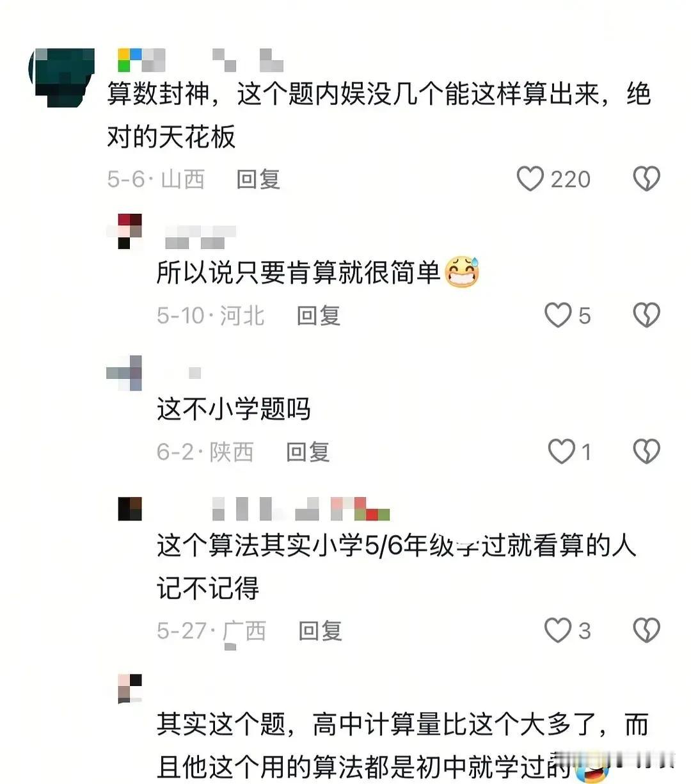The height and width of the screenshot is (784, 691).
Task: Tap broken heart on the 广西 comment
Action: [646, 630]
